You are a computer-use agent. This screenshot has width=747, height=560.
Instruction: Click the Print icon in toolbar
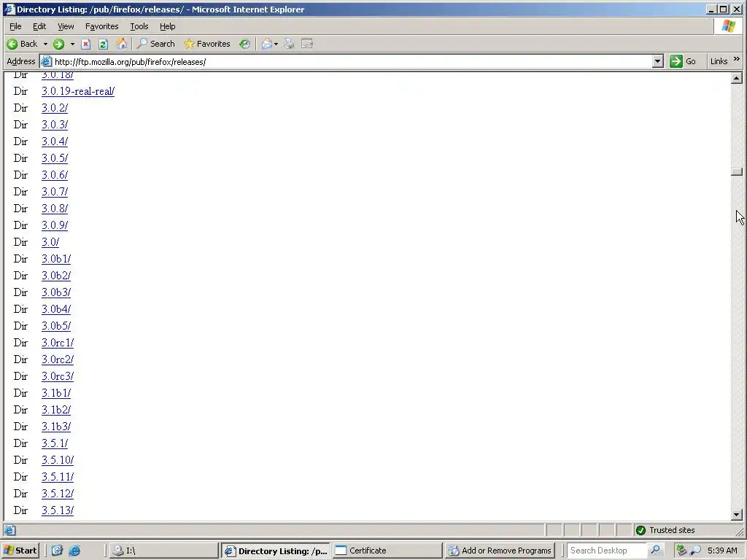[x=289, y=44]
